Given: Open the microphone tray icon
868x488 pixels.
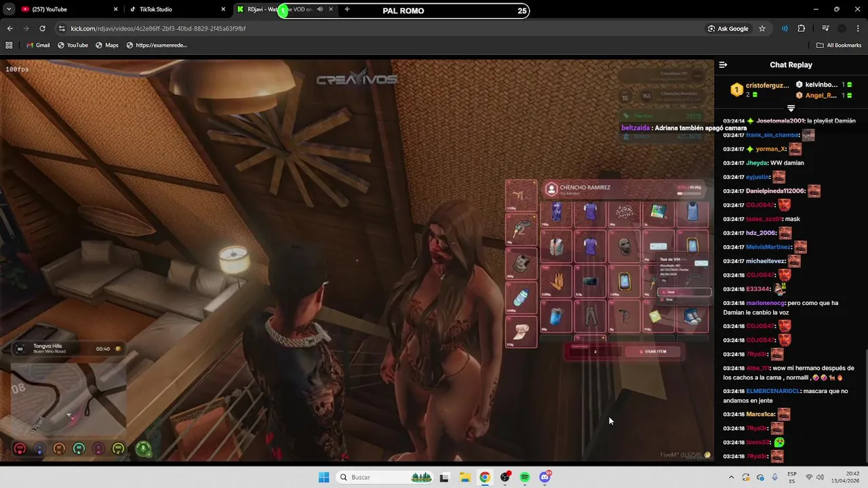Looking at the screenshot, I should tap(774, 477).
